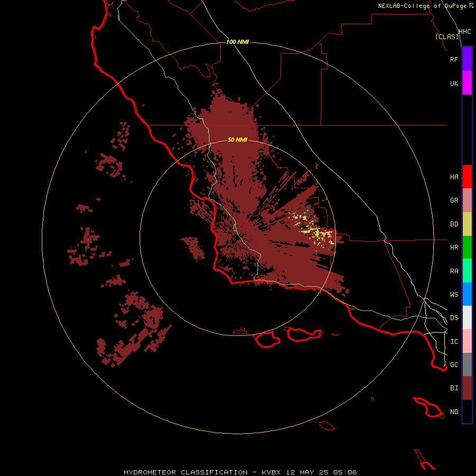476x476 pixels.
Task: Click the purple RF legend color swatch
Action: (x=467, y=59)
